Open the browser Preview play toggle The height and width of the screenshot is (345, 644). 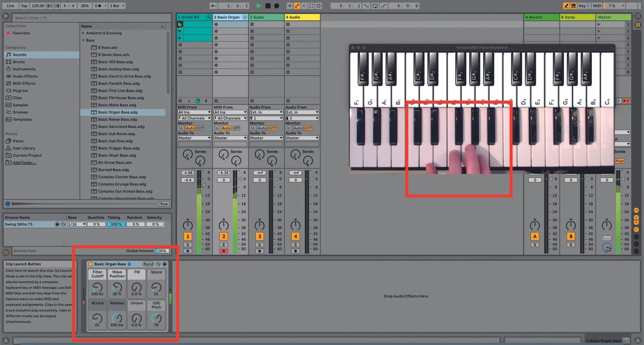coord(8,204)
